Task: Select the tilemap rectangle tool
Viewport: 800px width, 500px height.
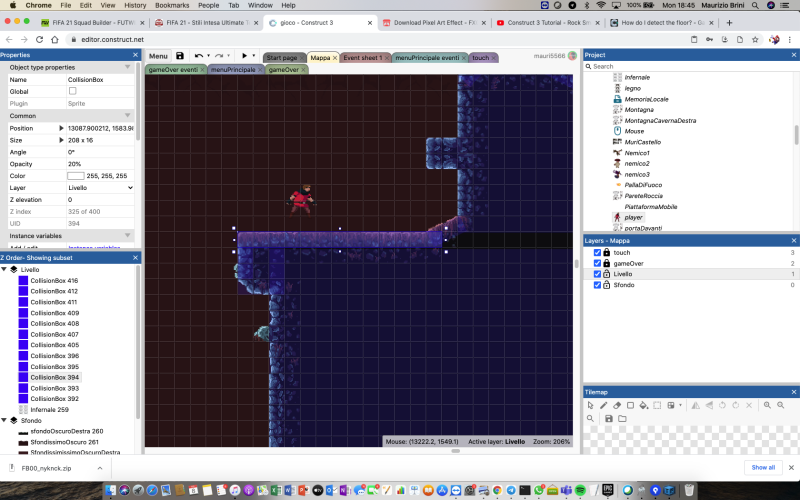Action: pos(630,405)
